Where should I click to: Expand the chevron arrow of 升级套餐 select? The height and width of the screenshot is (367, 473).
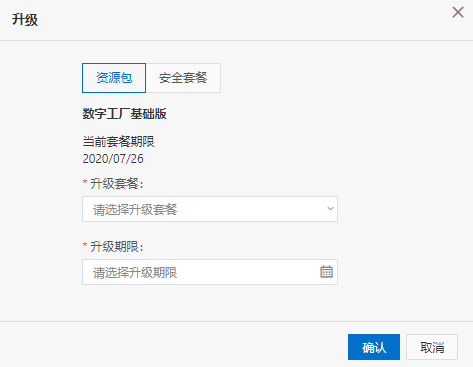tap(330, 209)
